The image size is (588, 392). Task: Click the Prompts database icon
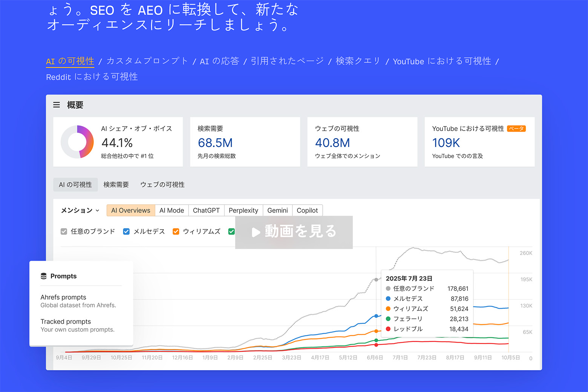point(44,276)
